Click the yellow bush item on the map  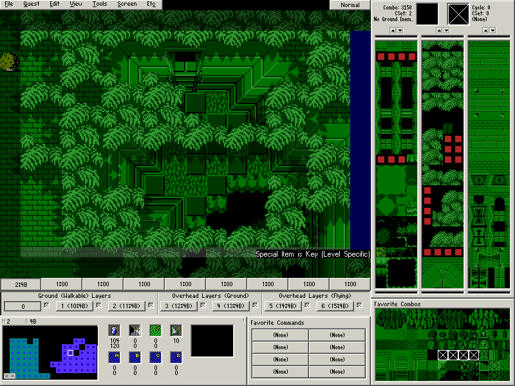[9, 62]
